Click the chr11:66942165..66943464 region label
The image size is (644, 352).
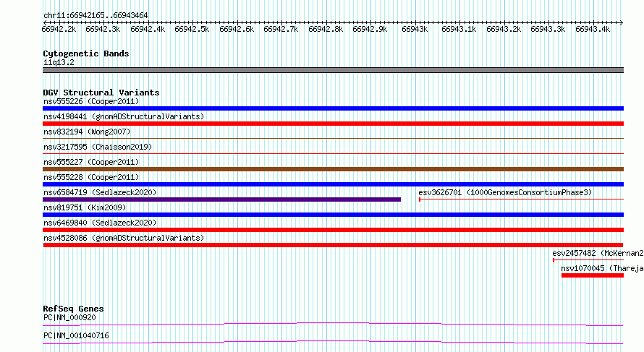[x=96, y=15]
